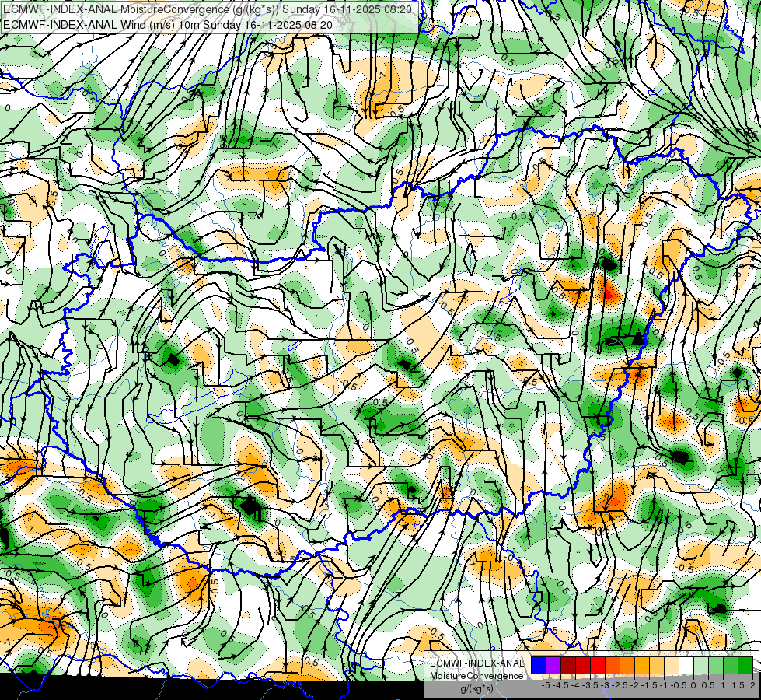Click the legend scale value '-5'

pyautogui.click(x=546, y=685)
